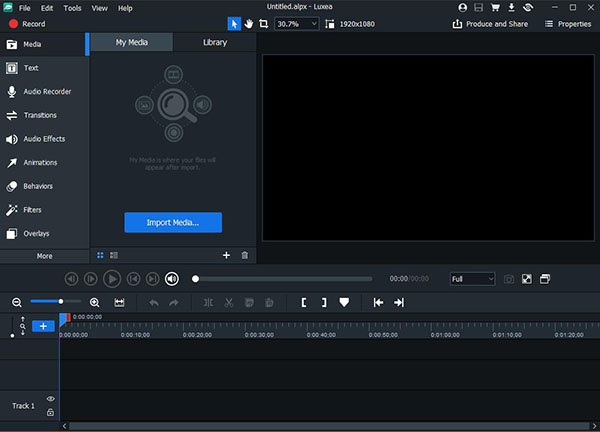Open the File menu

click(24, 8)
